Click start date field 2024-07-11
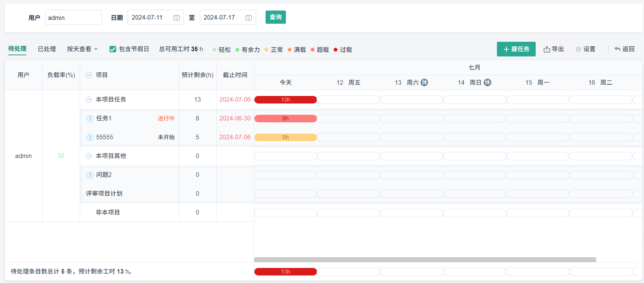This screenshot has width=644, height=283. coord(156,17)
